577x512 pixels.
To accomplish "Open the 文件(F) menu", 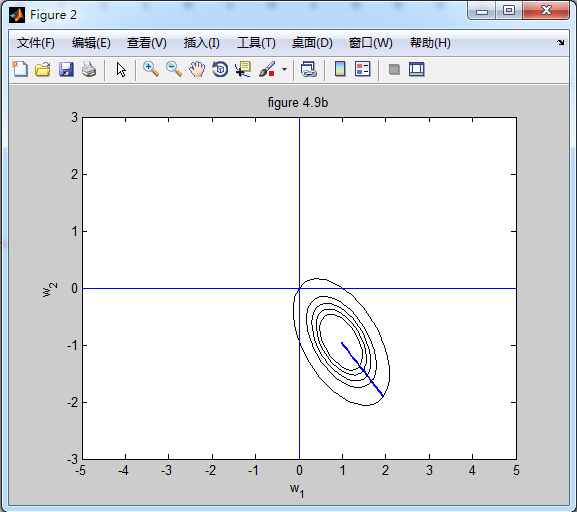I will [36, 43].
